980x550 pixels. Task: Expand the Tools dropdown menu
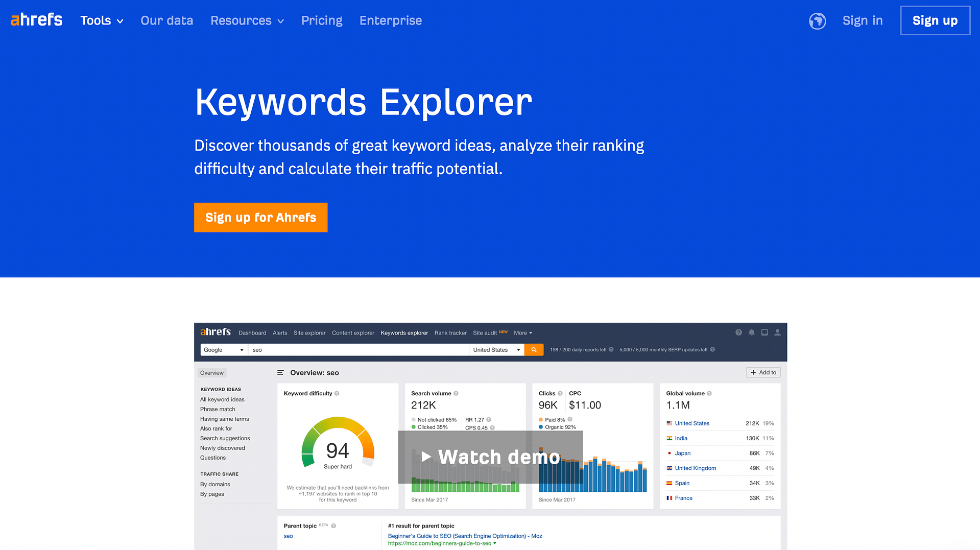[x=102, y=21]
